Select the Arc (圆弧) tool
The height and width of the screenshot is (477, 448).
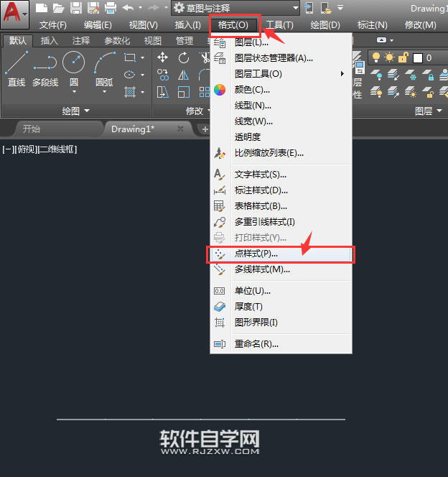104,70
